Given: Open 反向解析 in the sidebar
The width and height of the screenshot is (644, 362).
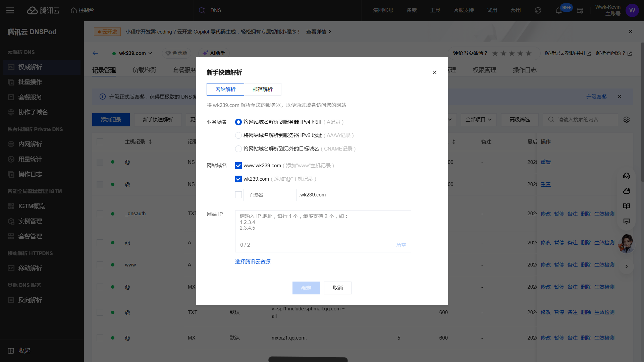Looking at the screenshot, I should (42, 300).
